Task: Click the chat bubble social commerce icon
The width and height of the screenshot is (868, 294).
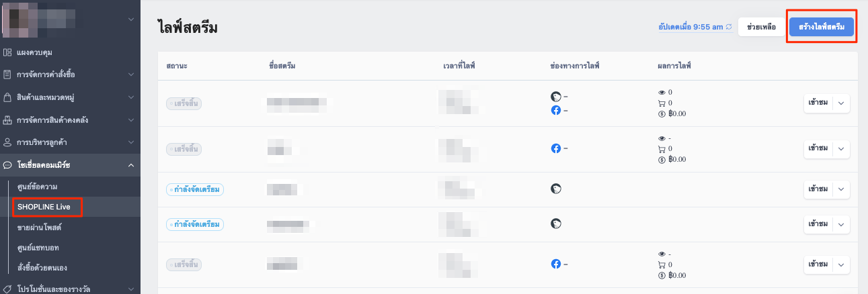Action: coord(7,165)
